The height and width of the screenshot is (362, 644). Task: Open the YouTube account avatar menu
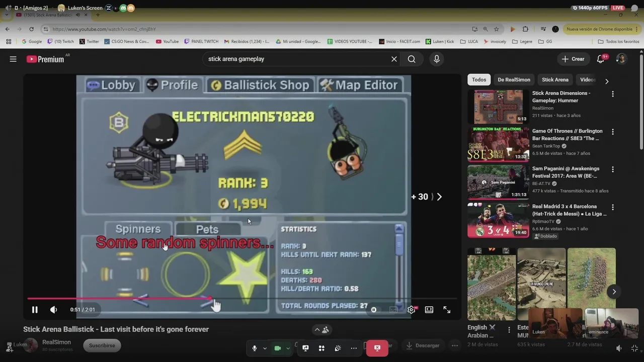tap(621, 59)
